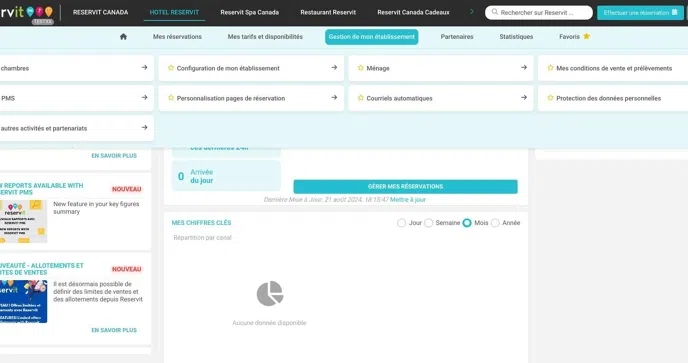
Task: Click the Répartition par canal label
Action: pyautogui.click(x=202, y=237)
